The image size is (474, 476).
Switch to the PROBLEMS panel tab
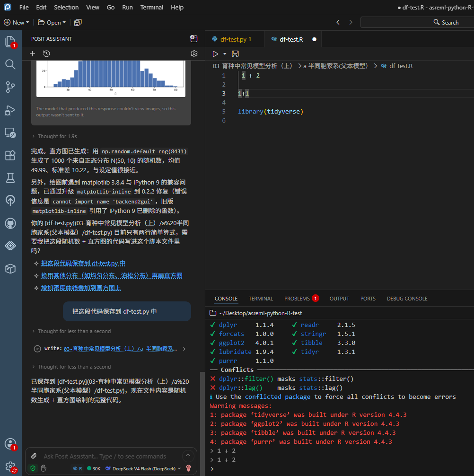coord(301,299)
